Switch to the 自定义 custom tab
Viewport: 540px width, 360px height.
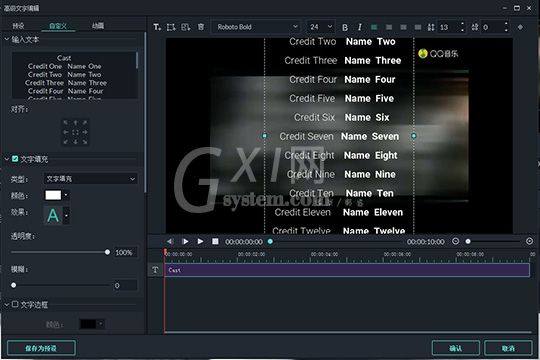[x=58, y=26]
